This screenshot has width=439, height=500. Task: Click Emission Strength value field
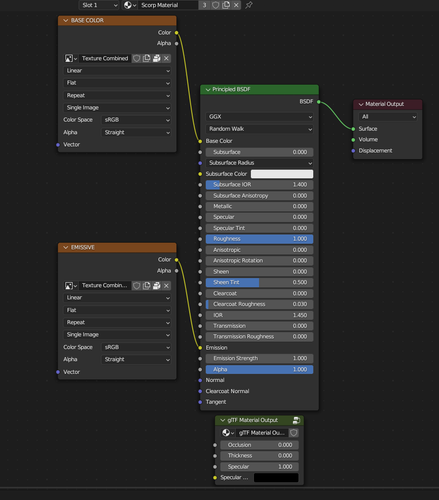(259, 358)
